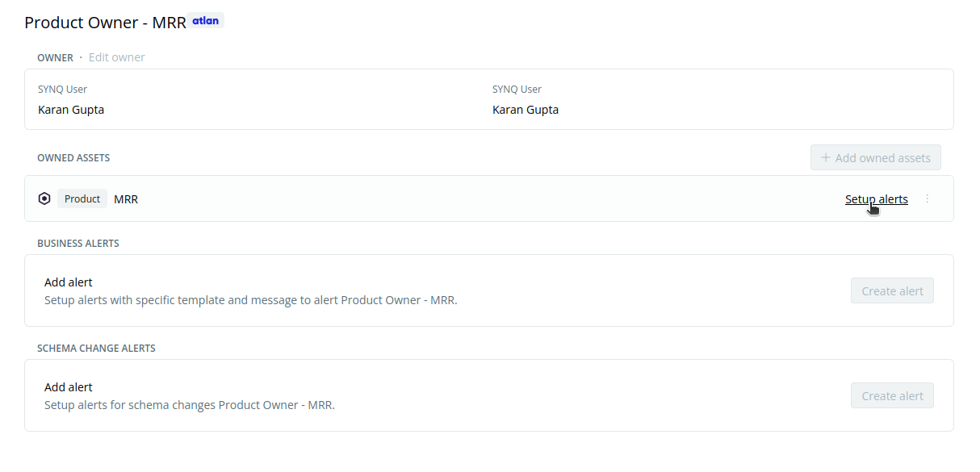Screen dimensions: 980x472
Task: Click the first SYNQ User label
Action: pyautogui.click(x=62, y=90)
